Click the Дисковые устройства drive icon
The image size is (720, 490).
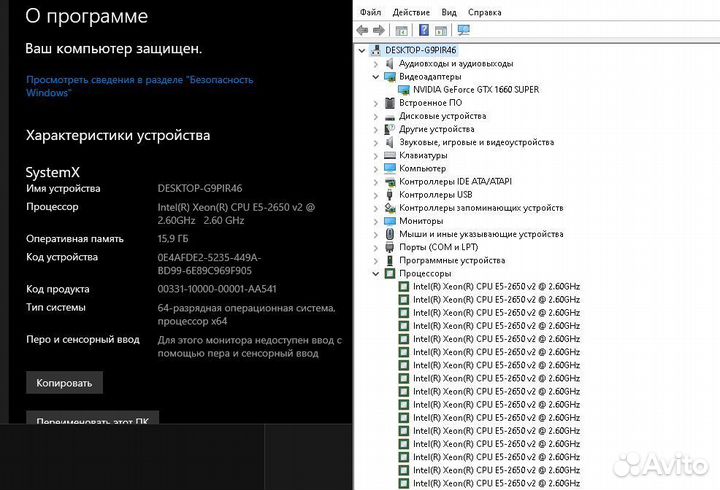tap(389, 116)
